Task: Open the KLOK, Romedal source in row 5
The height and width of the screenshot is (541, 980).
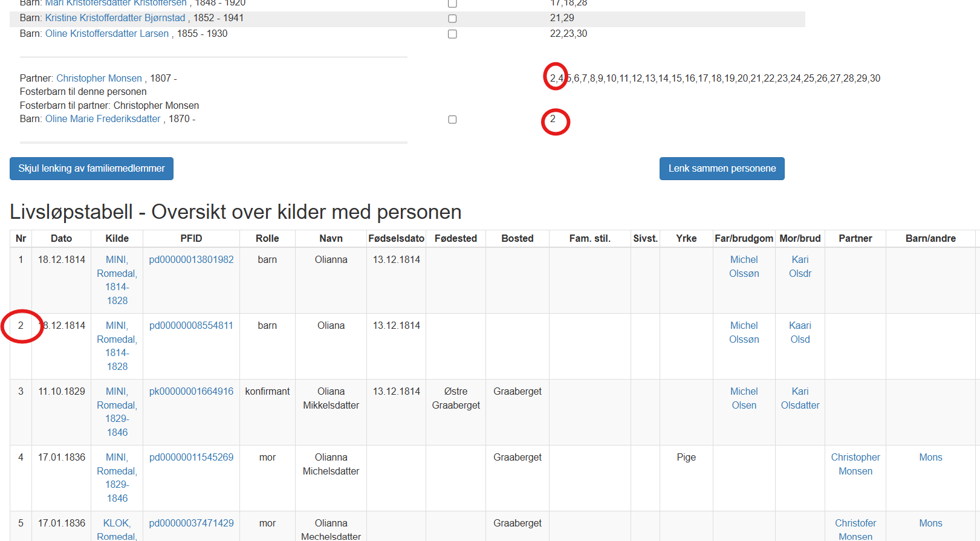Action: pyautogui.click(x=117, y=530)
